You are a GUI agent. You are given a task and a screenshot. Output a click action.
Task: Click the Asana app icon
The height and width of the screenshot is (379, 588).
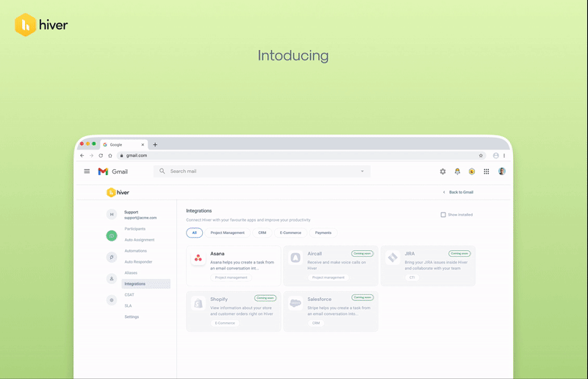(198, 258)
